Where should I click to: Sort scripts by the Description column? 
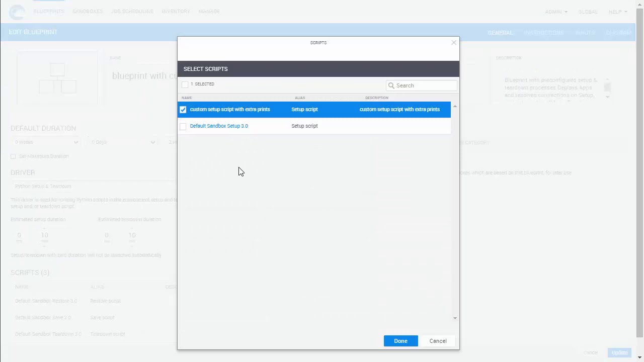click(x=377, y=98)
